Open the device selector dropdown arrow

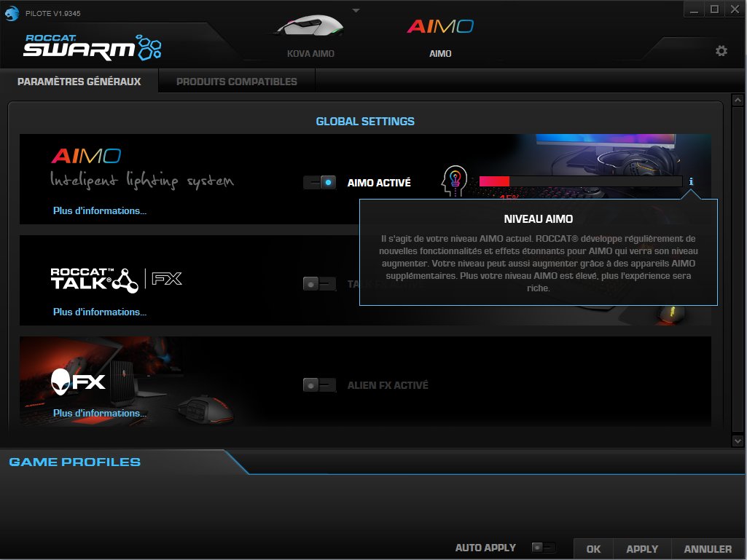tap(355, 9)
